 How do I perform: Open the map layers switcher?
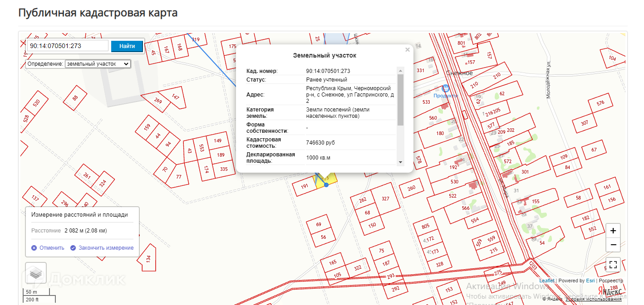tap(36, 273)
